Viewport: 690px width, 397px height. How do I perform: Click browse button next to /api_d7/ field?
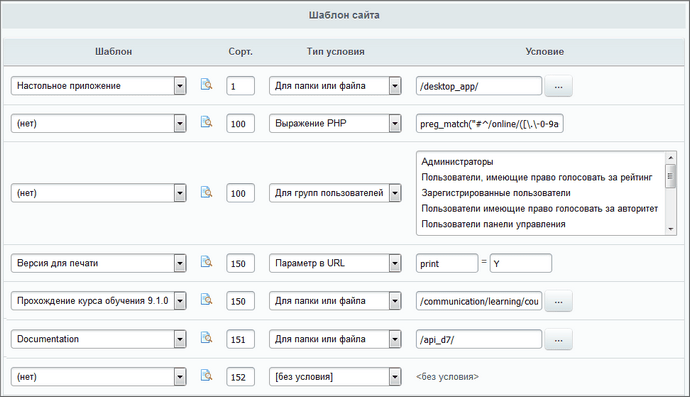click(558, 340)
